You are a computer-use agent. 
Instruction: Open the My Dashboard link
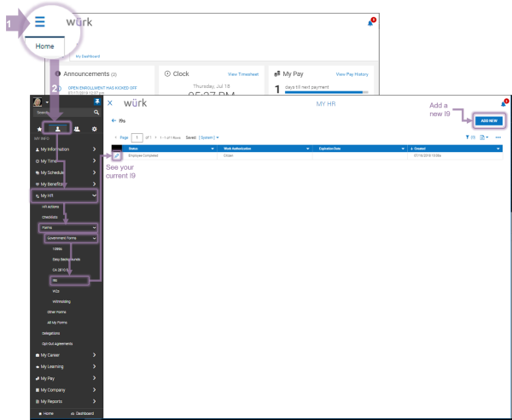88,56
